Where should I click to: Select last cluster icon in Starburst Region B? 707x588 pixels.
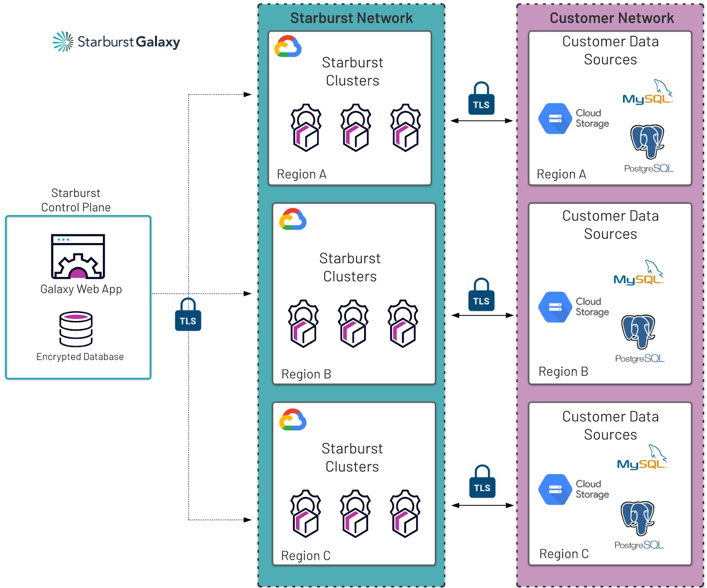click(403, 324)
